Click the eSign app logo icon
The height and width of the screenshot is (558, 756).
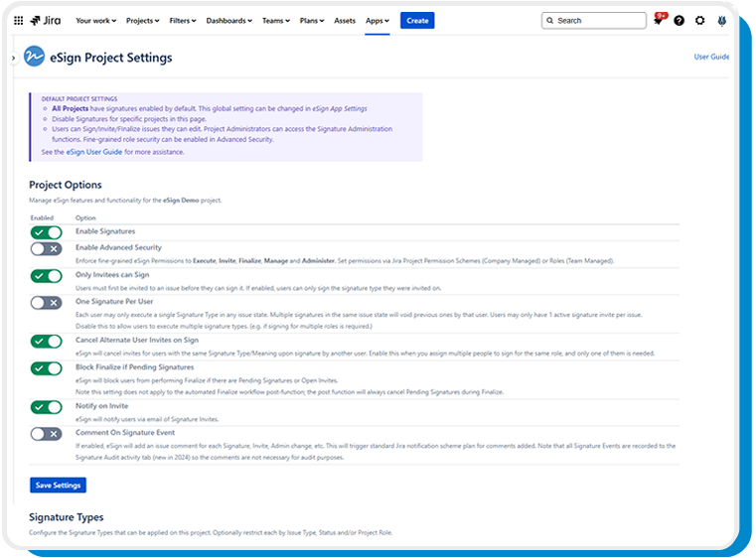[34, 57]
